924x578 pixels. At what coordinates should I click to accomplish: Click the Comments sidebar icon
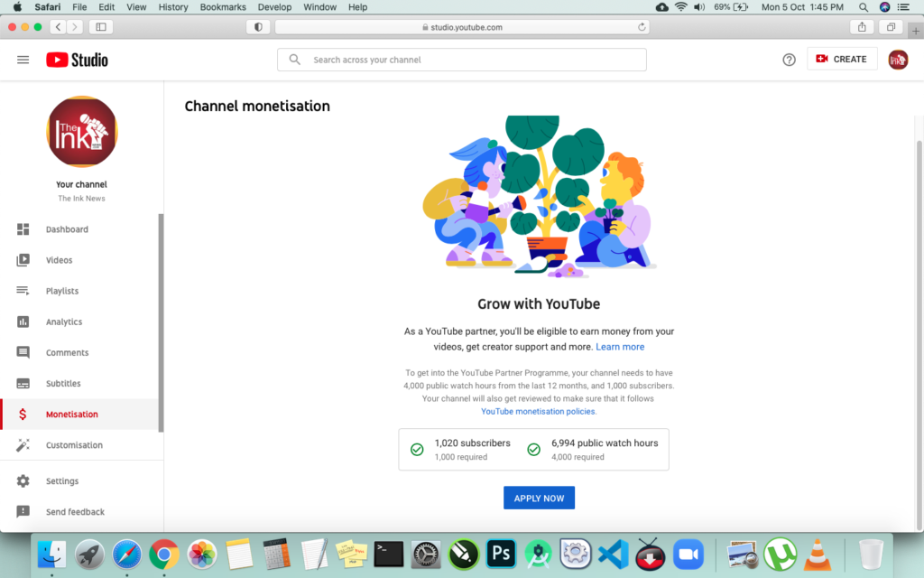coord(23,353)
